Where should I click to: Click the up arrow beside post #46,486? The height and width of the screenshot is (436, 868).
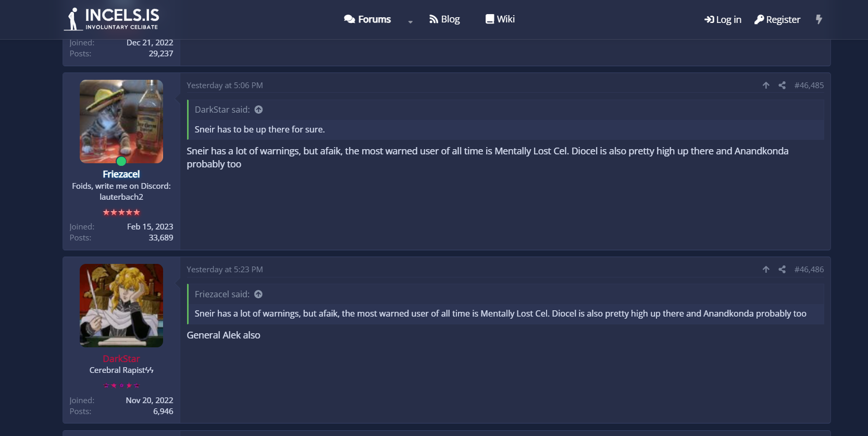point(766,269)
